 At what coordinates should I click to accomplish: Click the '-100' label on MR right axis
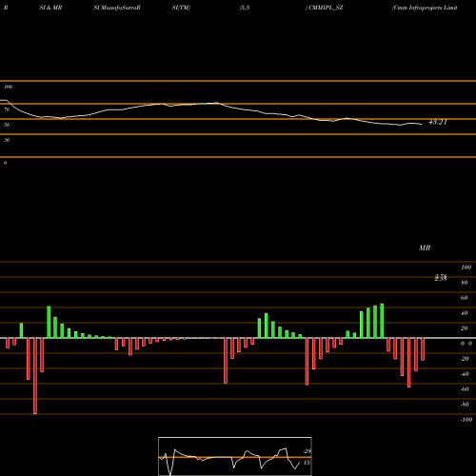[466, 420]
